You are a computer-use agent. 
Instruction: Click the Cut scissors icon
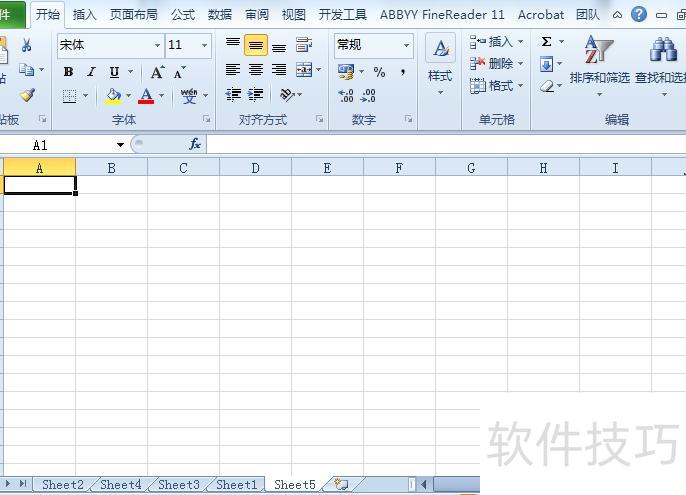coord(26,45)
